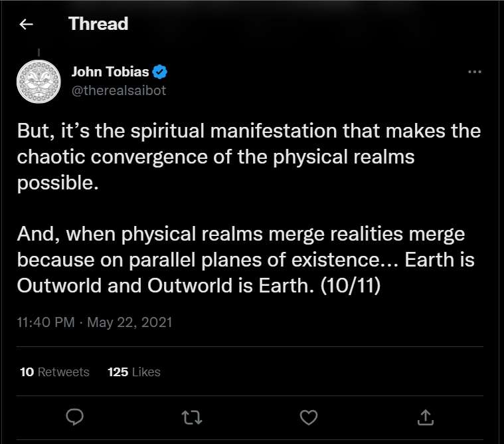Open the @therealsaibot handle link
The height and width of the screenshot is (444, 504).
(118, 90)
